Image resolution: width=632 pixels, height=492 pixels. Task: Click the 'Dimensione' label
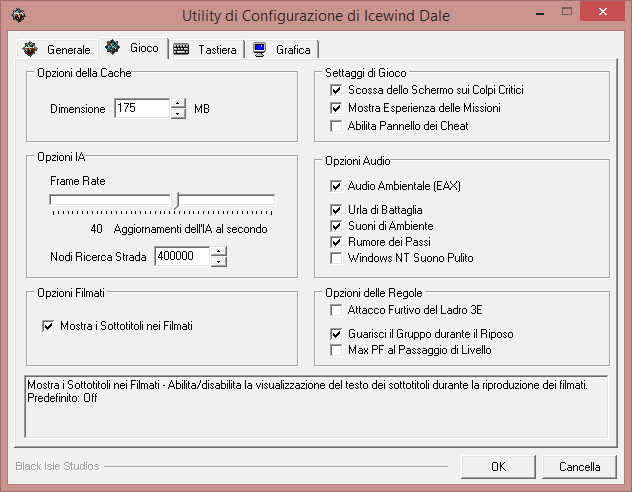[x=77, y=109]
